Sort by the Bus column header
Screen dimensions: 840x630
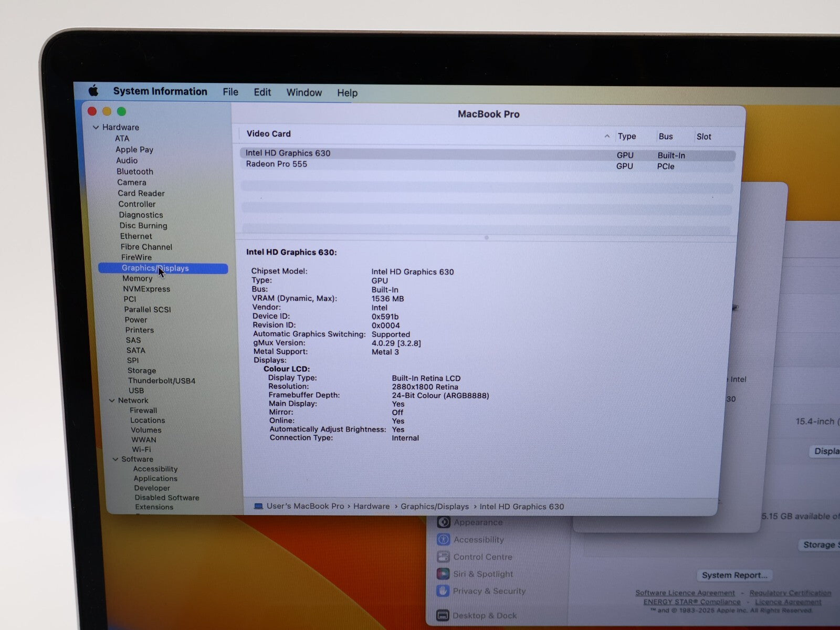[x=666, y=136]
